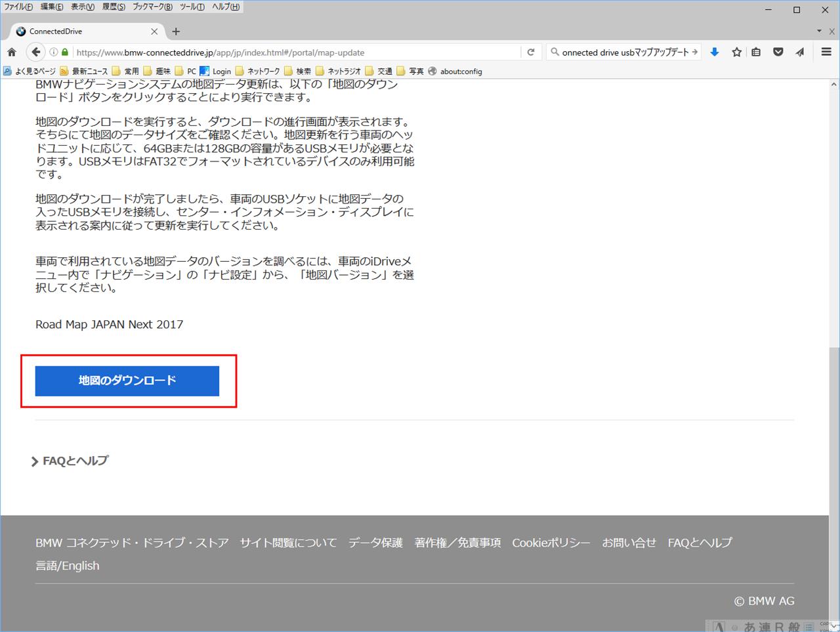
Task: Select the ConnectedDrive tab
Action: [x=87, y=31]
